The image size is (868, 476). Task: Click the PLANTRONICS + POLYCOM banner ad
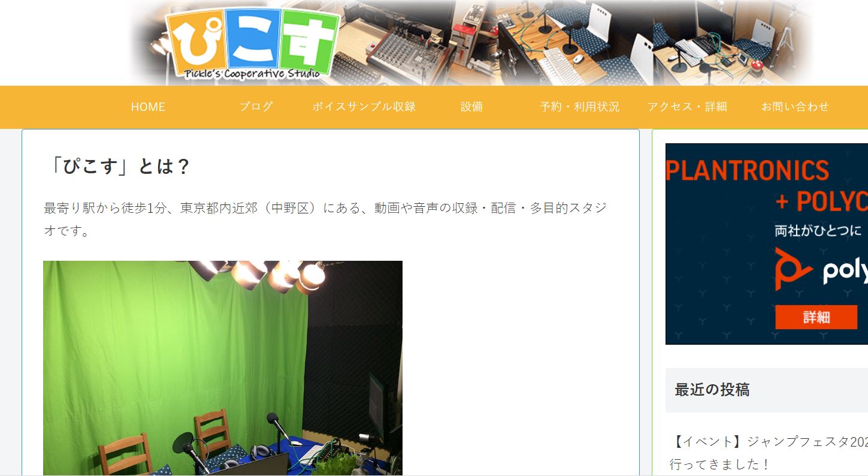point(767,243)
